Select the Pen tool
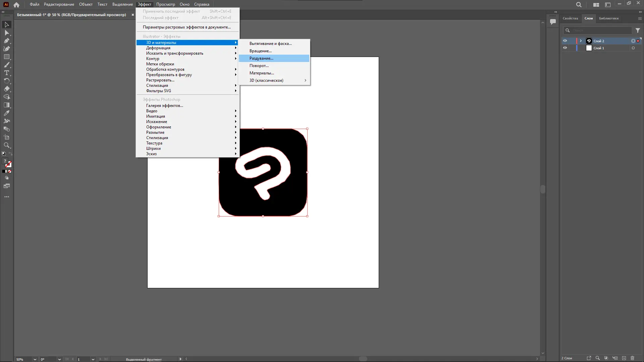 click(x=6, y=41)
